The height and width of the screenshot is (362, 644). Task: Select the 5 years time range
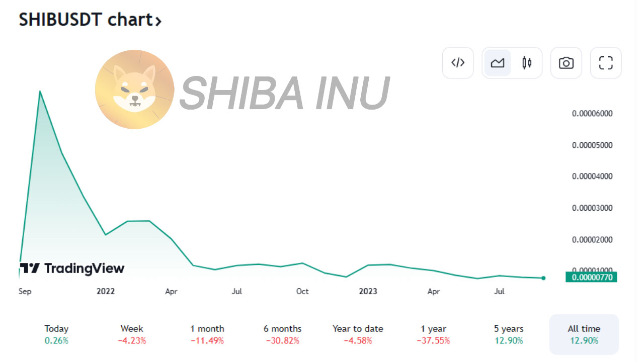tap(509, 334)
